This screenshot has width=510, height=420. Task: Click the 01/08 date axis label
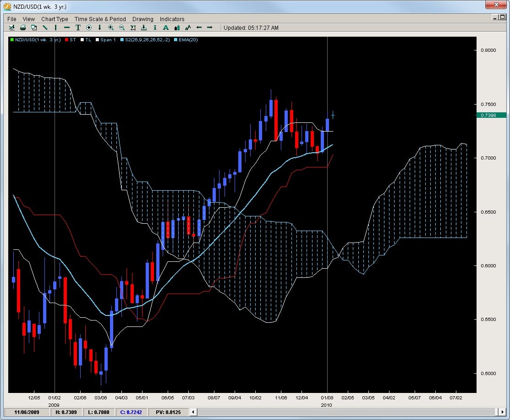(327, 398)
